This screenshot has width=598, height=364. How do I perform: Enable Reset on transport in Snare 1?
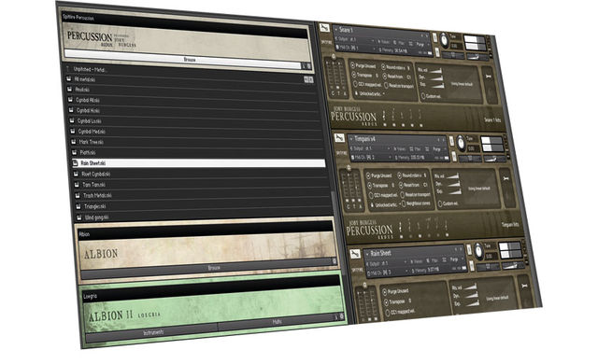point(386,86)
